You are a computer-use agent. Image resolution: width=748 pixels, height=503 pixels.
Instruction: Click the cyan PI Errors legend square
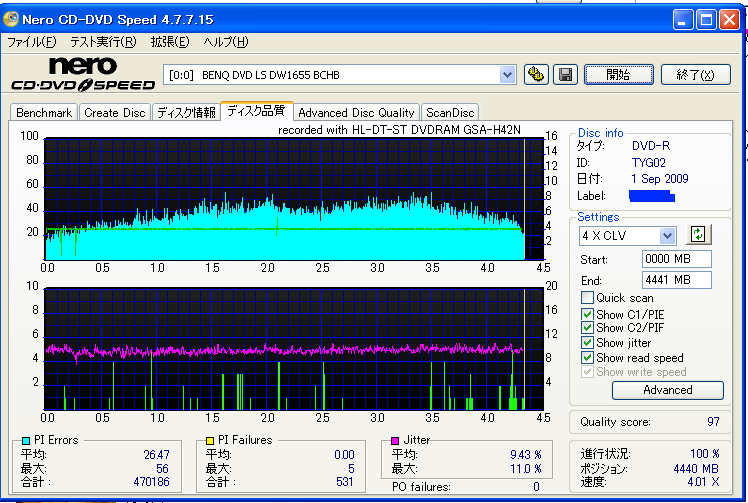[x=25, y=440]
